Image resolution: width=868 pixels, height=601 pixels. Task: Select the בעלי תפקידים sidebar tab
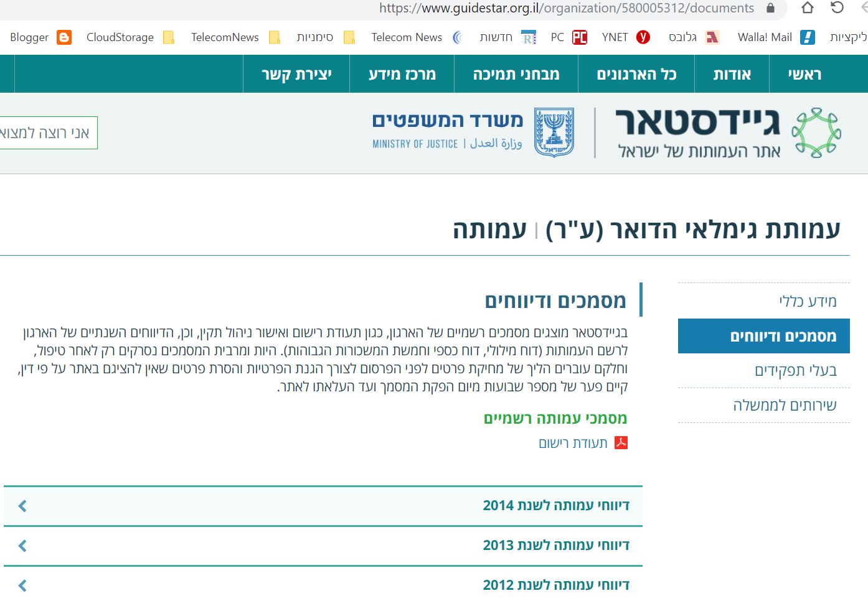pos(764,371)
